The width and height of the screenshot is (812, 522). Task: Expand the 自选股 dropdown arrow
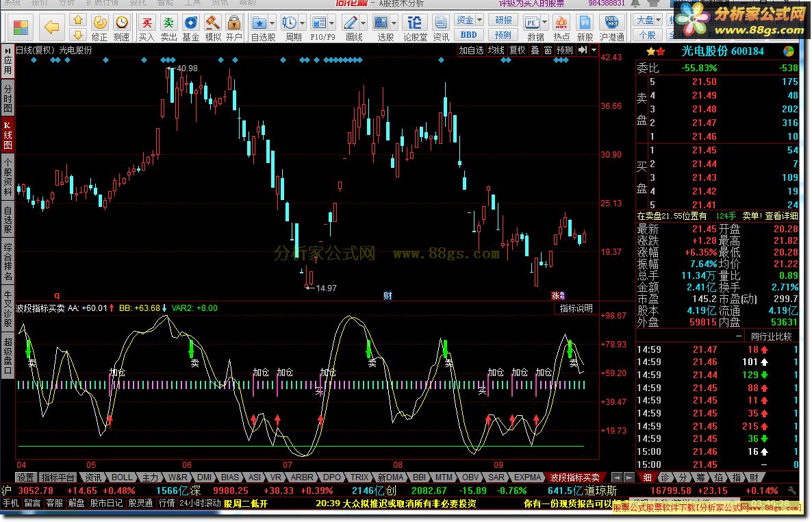pos(272,23)
